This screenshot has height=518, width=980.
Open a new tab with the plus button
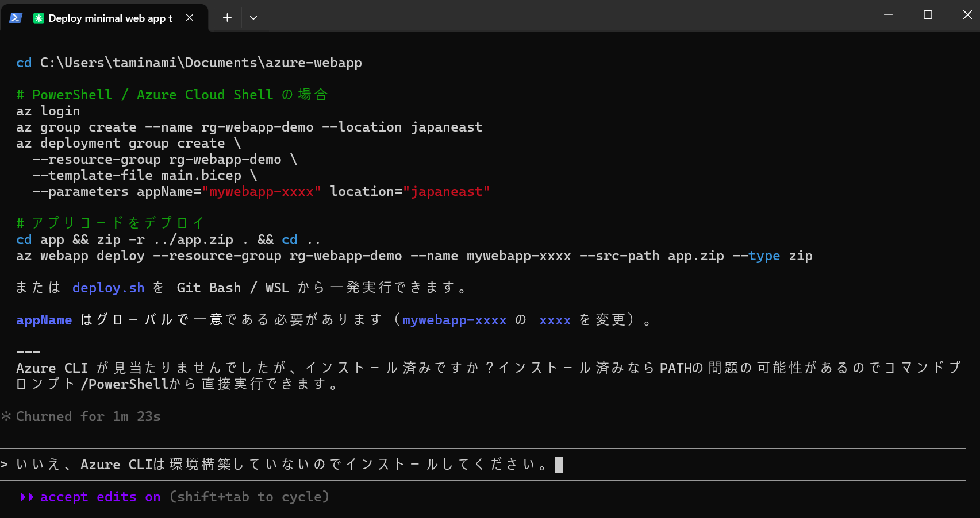tap(227, 18)
